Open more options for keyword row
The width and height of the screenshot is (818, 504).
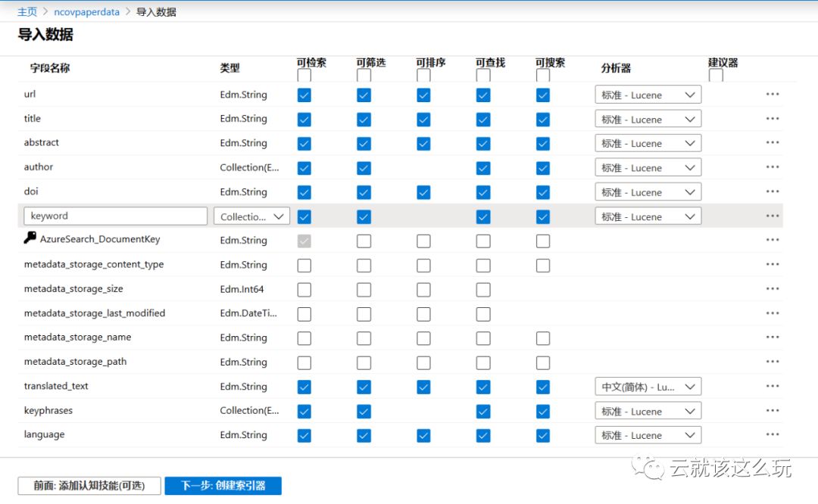[x=772, y=216]
